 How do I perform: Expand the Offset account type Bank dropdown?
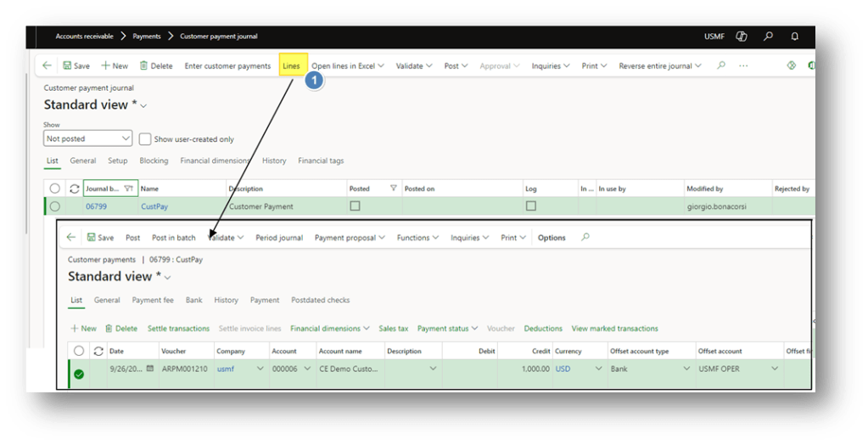pyautogui.click(x=686, y=369)
